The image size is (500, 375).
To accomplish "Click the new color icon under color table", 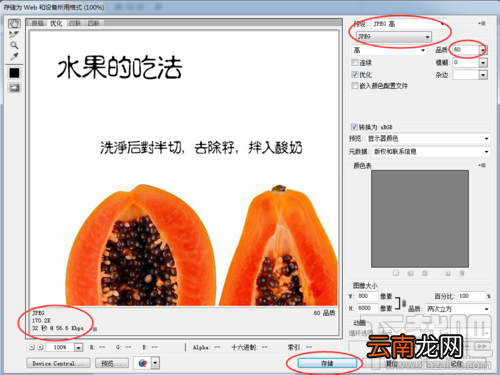I will [447, 273].
